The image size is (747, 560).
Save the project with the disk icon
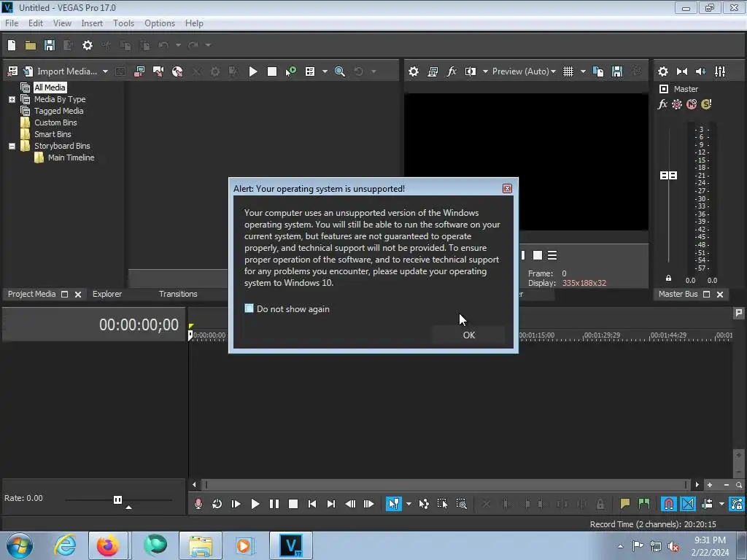point(49,45)
